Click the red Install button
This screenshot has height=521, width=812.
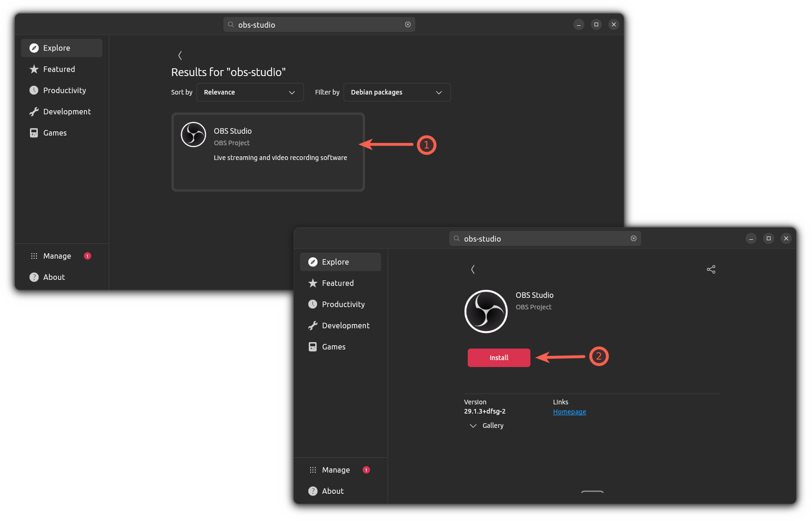pos(499,358)
